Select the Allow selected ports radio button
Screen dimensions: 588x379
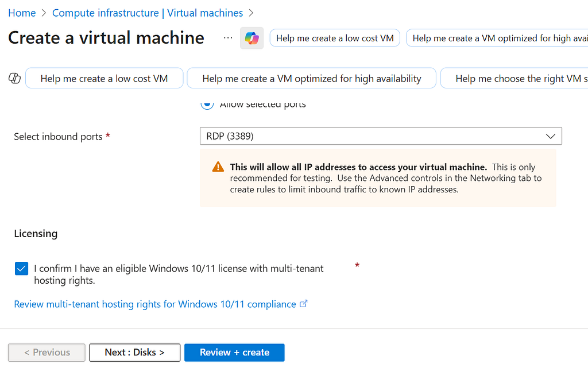[207, 104]
